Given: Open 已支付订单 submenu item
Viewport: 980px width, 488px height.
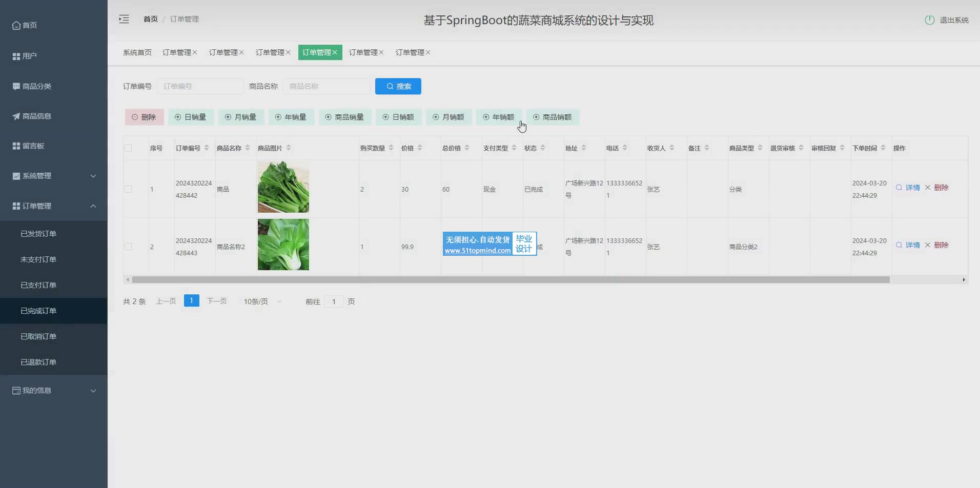Looking at the screenshot, I should (x=54, y=285).
